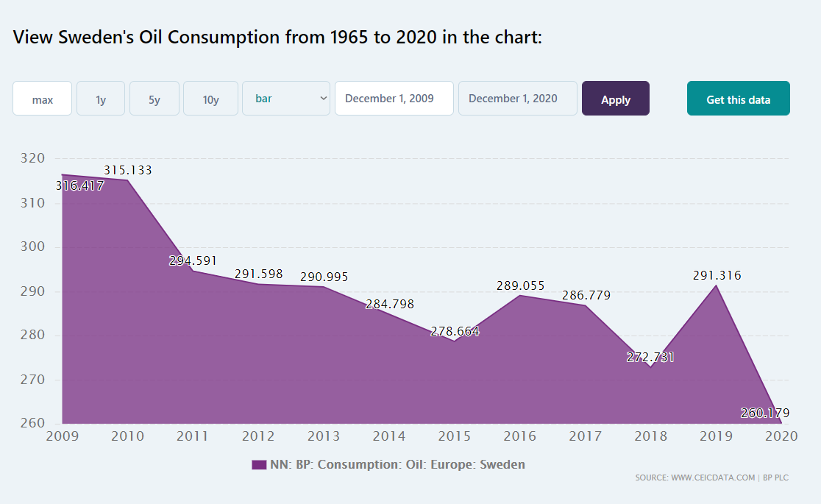821x504 pixels.
Task: Click the 2012 data value 291.598
Action: pos(259,274)
